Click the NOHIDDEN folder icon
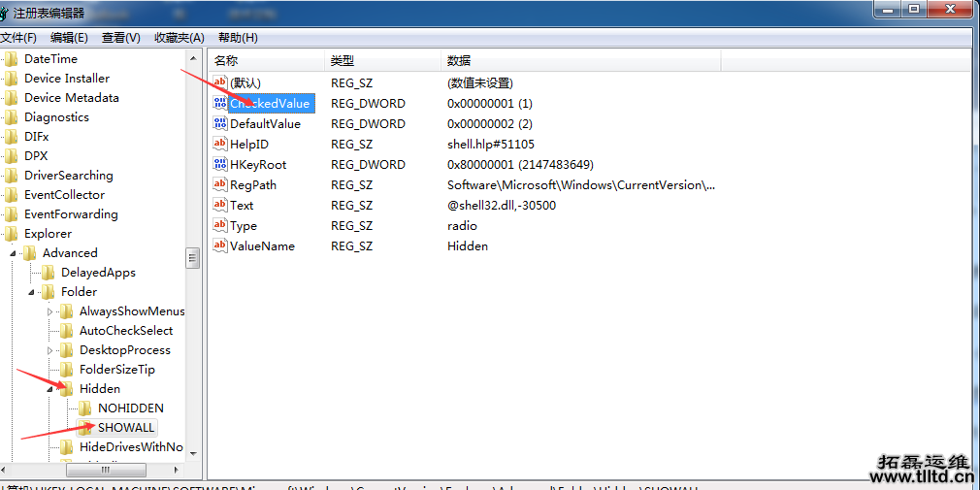The width and height of the screenshot is (980, 490). (85, 408)
